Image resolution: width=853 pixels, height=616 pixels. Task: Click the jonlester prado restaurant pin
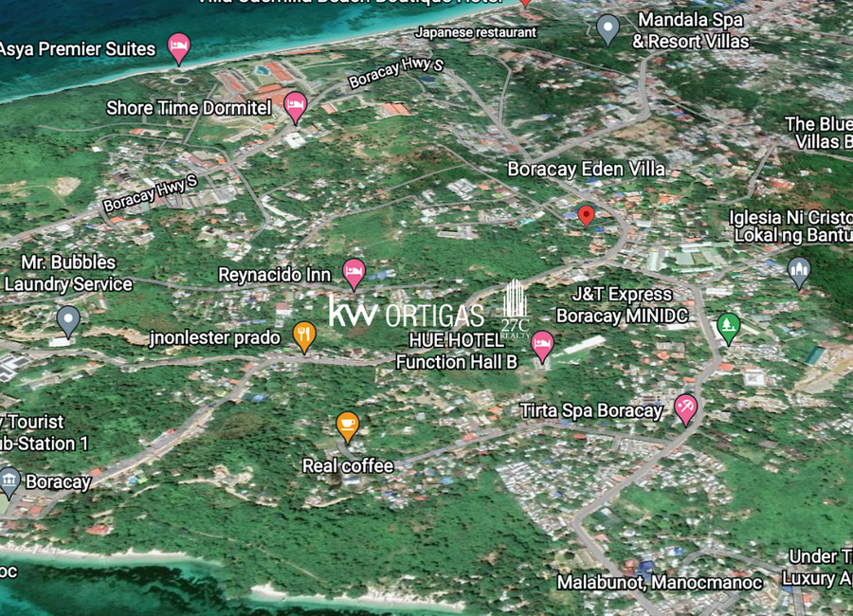pyautogui.click(x=304, y=336)
